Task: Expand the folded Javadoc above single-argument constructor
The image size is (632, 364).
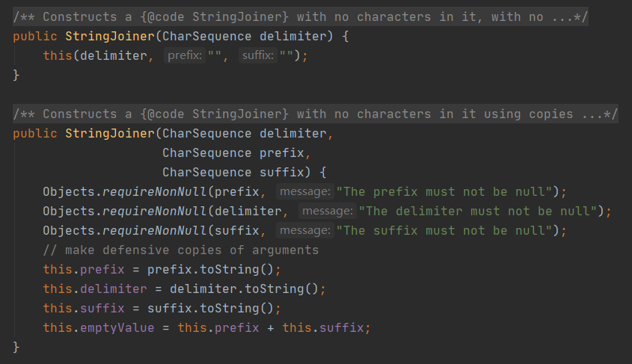Action: point(300,17)
